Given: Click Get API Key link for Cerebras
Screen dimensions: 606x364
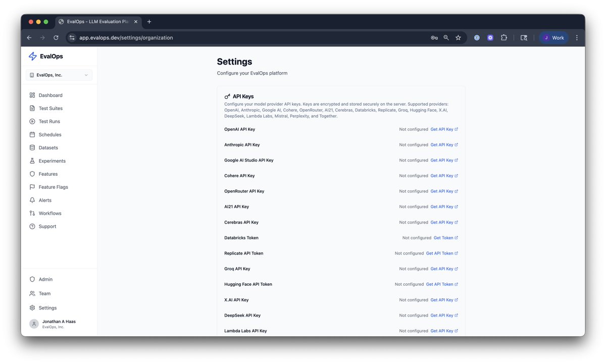Looking at the screenshot, I should coord(444,223).
